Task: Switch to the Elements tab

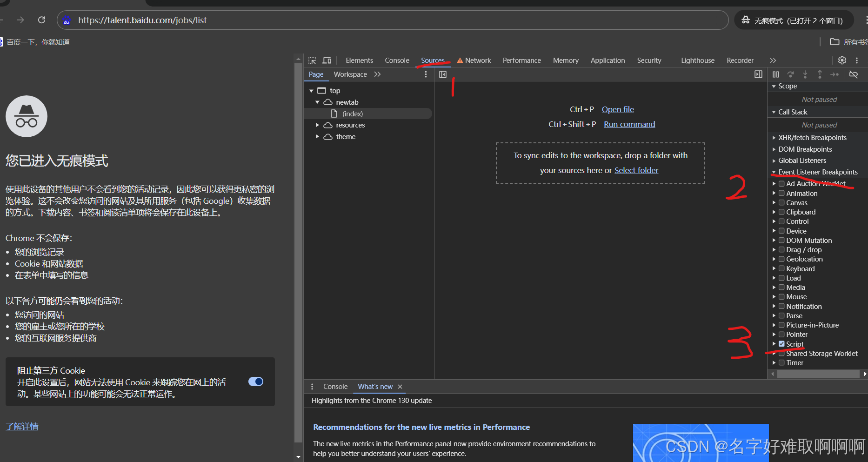Action: [359, 60]
